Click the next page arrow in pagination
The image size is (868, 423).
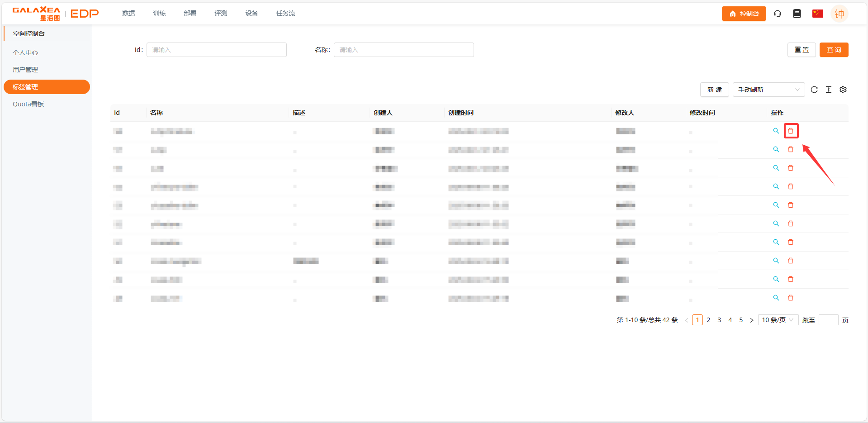click(752, 320)
